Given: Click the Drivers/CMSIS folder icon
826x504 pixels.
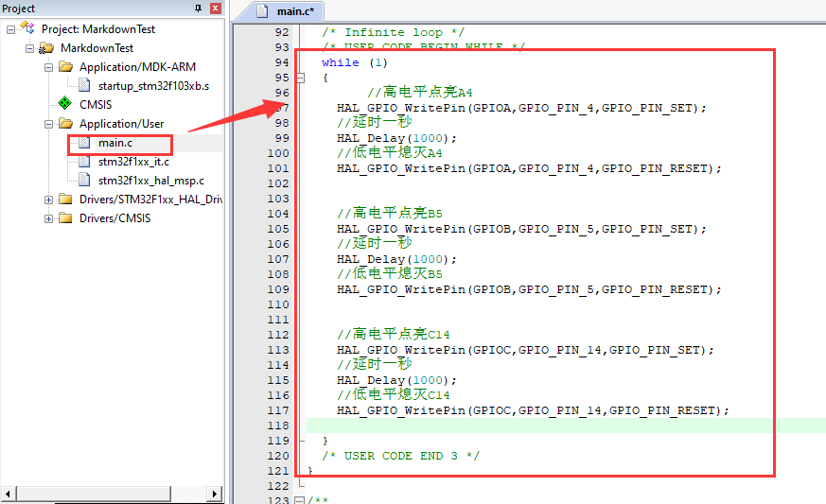Looking at the screenshot, I should click(x=66, y=217).
